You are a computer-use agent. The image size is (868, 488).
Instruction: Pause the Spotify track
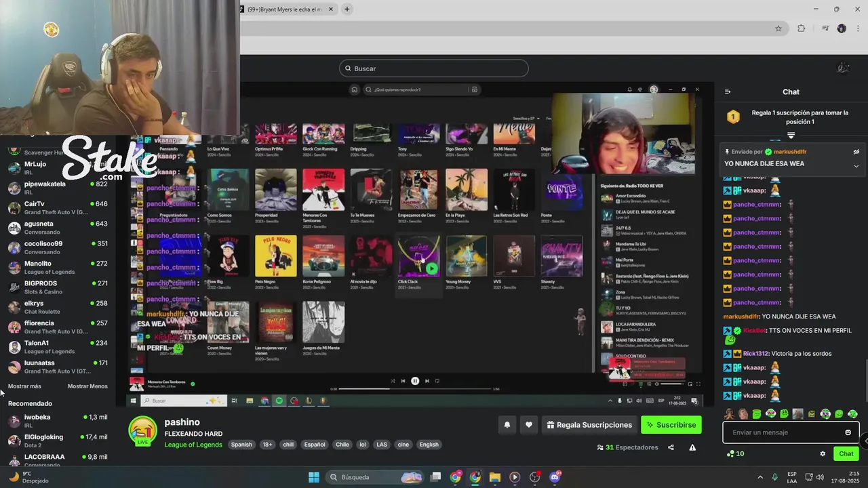click(x=415, y=381)
